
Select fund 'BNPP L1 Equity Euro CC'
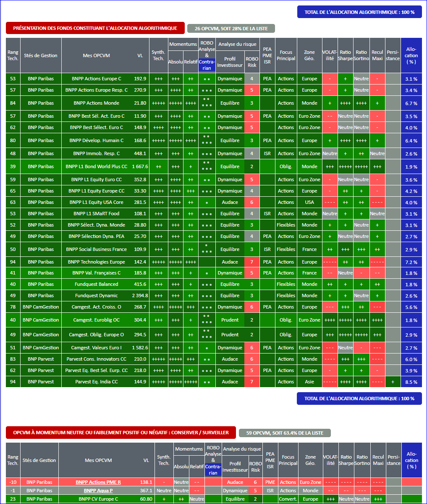97,179
